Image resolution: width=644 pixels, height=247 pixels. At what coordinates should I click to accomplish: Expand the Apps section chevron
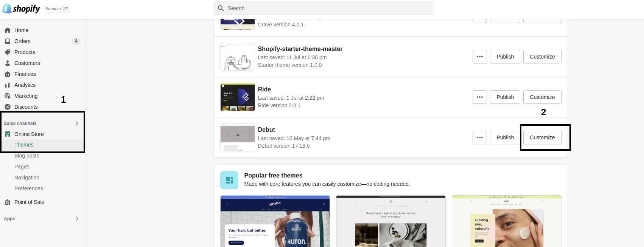[x=77, y=219]
